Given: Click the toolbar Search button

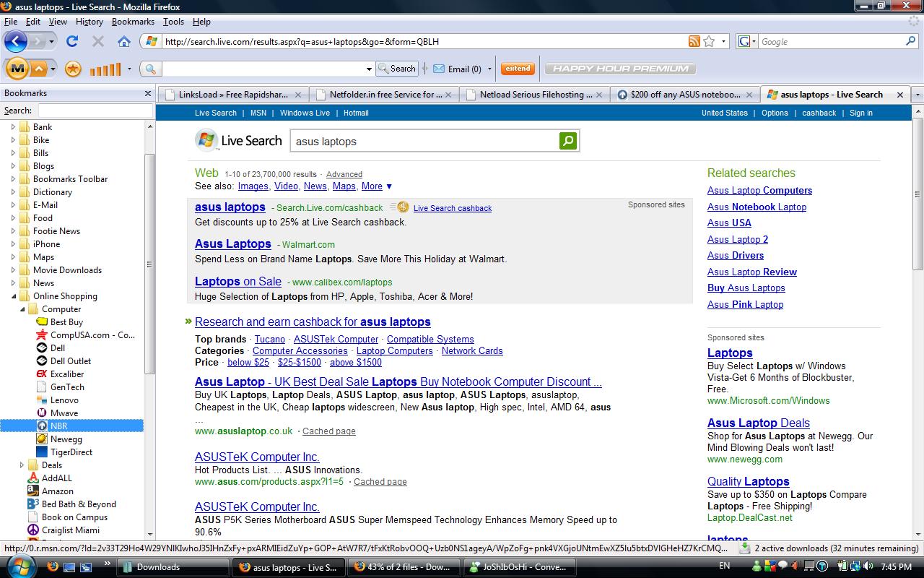Looking at the screenshot, I should coord(397,69).
